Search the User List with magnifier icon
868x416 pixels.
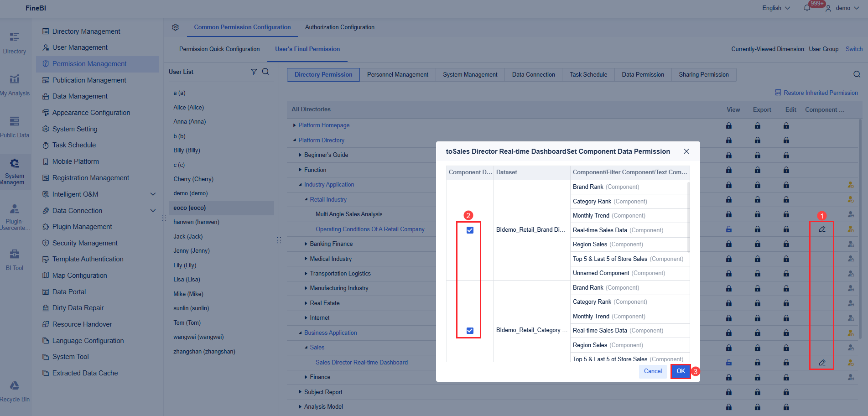click(265, 72)
